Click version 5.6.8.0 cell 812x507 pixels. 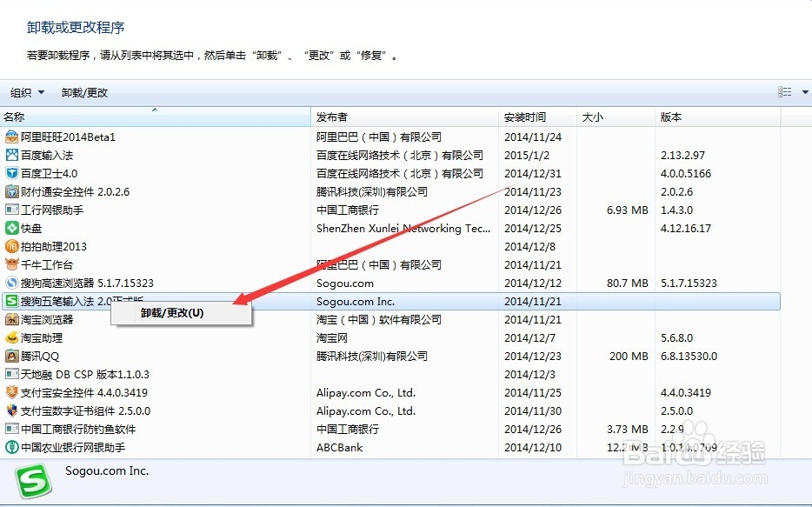(676, 337)
